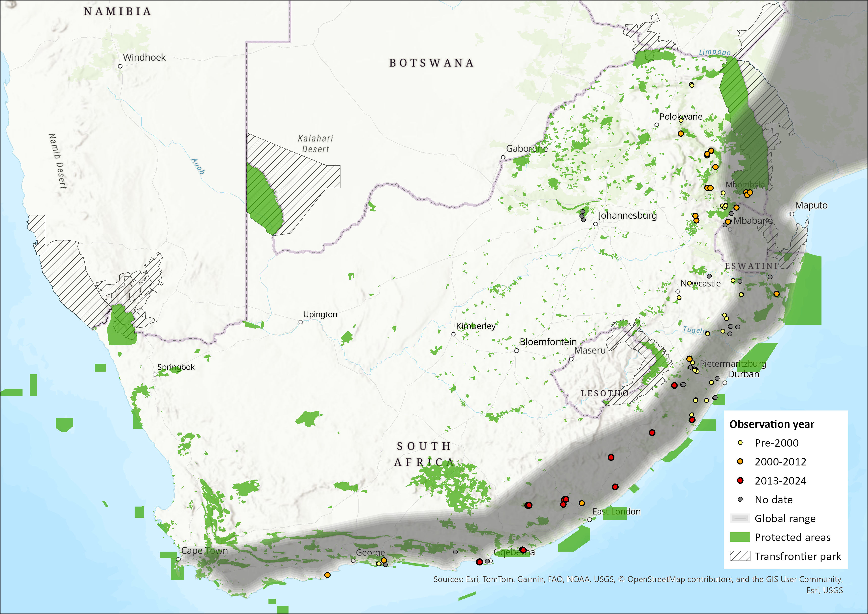
Task: Select the green Protected areas legend swatch
Action: coord(740,537)
